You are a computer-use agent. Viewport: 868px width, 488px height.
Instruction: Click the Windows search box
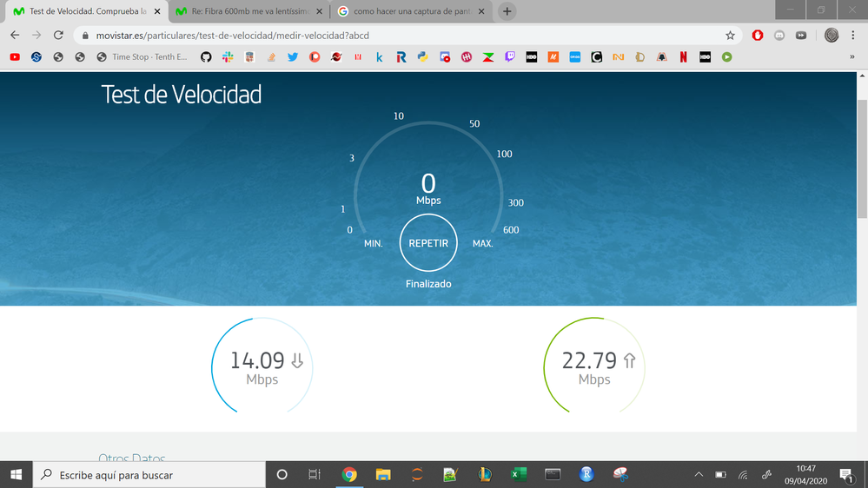coord(149,475)
